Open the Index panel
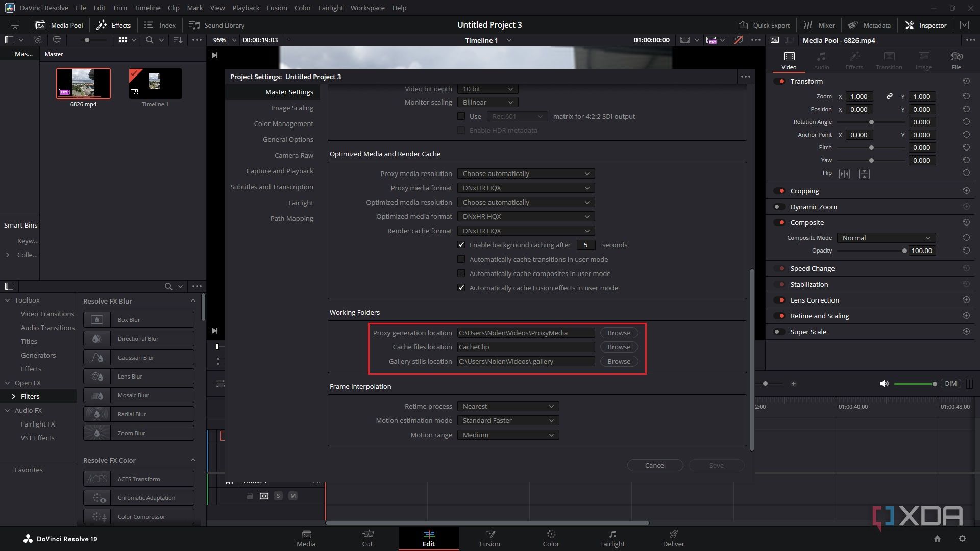 [159, 24]
